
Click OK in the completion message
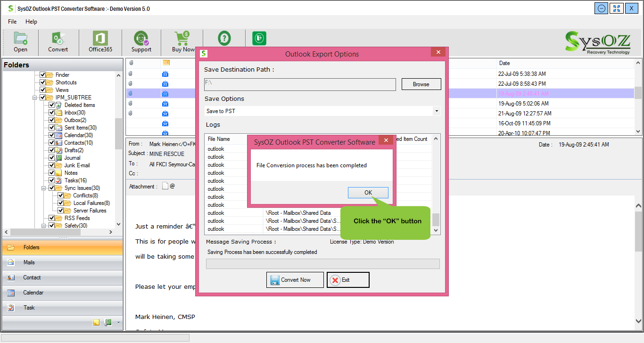(368, 193)
